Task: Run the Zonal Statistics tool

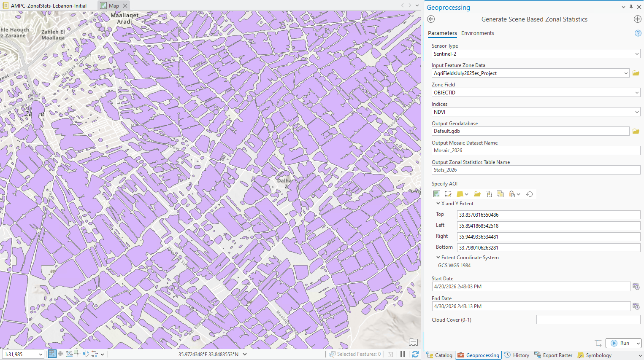Action: (620, 343)
